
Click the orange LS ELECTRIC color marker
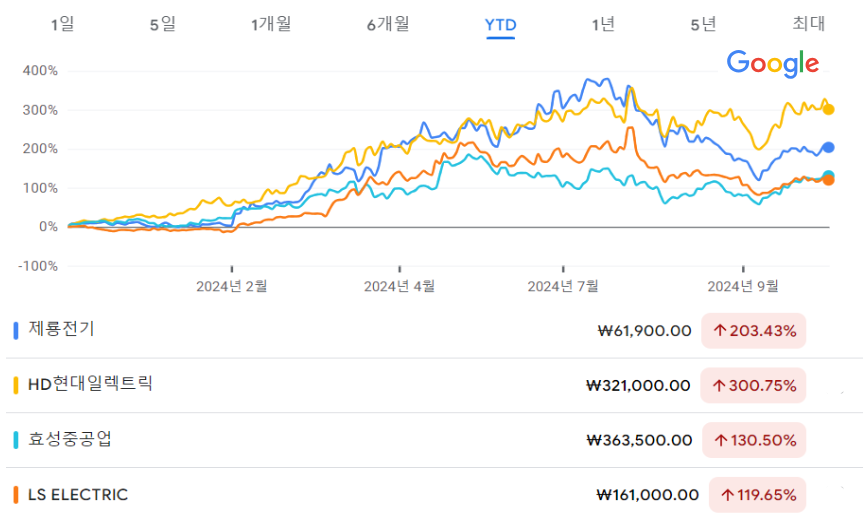(16, 495)
